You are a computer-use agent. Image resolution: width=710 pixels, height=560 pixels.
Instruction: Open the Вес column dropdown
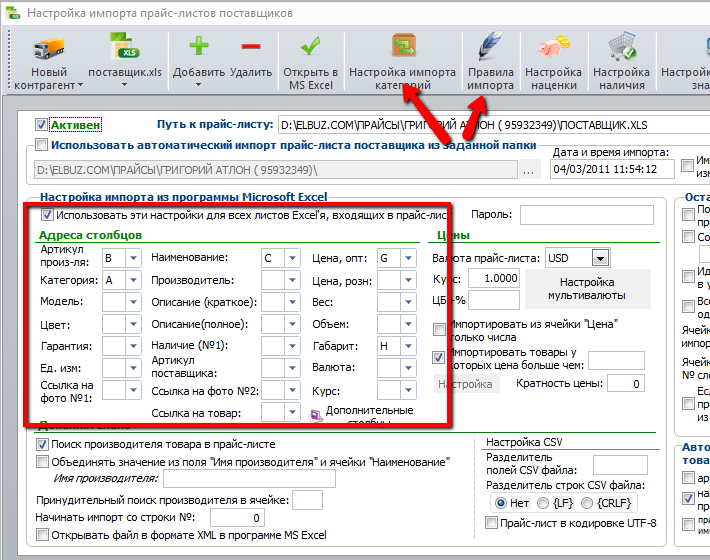[x=408, y=302]
